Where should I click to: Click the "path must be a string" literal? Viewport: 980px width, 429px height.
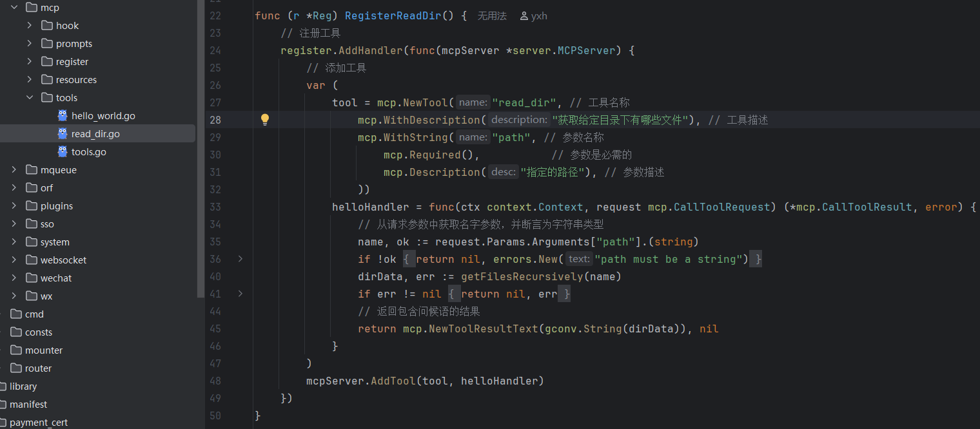click(x=671, y=259)
